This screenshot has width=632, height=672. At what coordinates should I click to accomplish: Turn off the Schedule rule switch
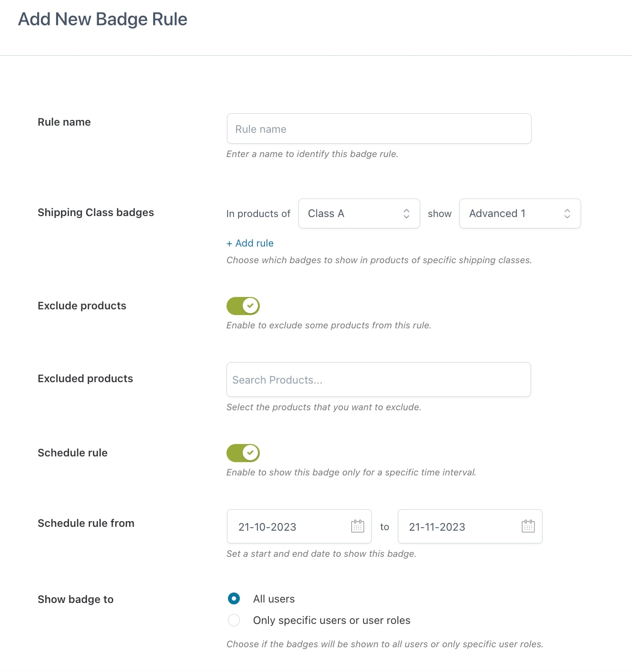coord(243,453)
